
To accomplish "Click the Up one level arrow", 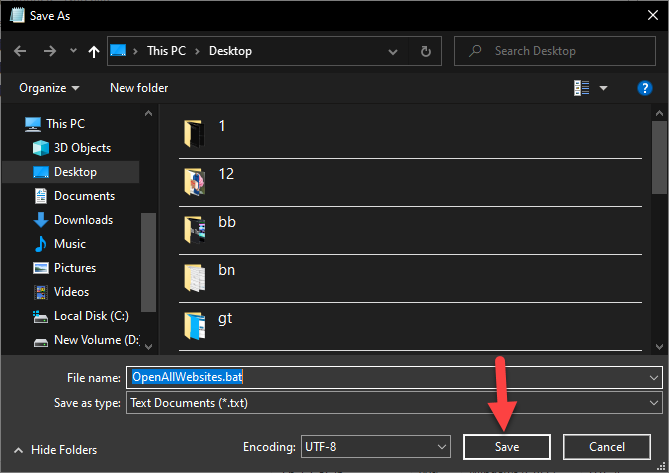I will click(93, 50).
